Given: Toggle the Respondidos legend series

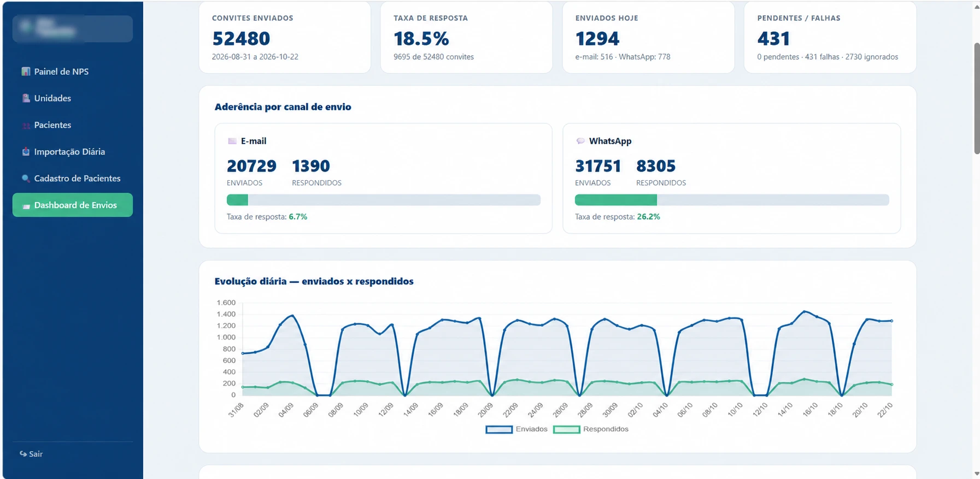Looking at the screenshot, I should point(591,429).
